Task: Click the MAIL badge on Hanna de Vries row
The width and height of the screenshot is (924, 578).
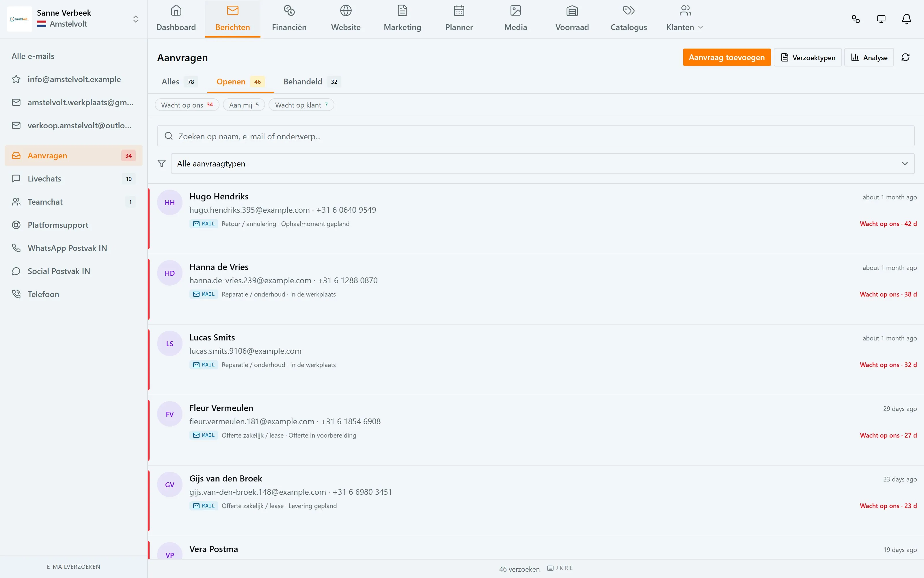Action: click(x=204, y=294)
